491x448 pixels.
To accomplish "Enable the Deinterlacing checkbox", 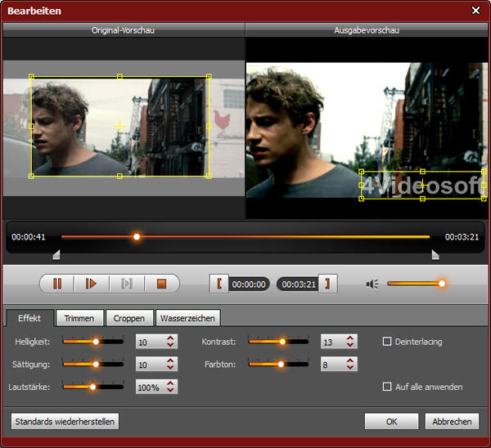I will pyautogui.click(x=387, y=342).
